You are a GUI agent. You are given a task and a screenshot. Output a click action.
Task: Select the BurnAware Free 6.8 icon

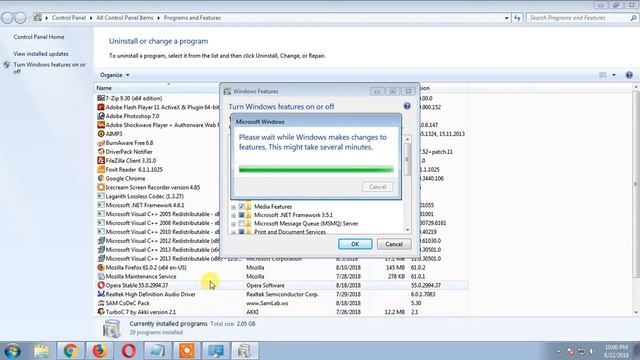pos(101,143)
